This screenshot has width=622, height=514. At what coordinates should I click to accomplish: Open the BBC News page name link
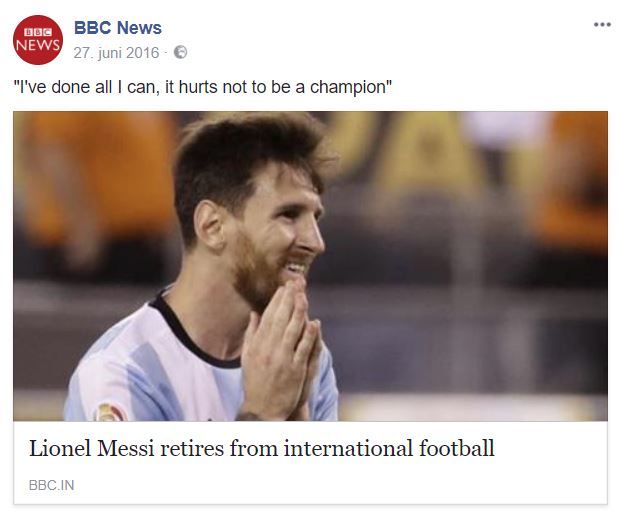[117, 28]
